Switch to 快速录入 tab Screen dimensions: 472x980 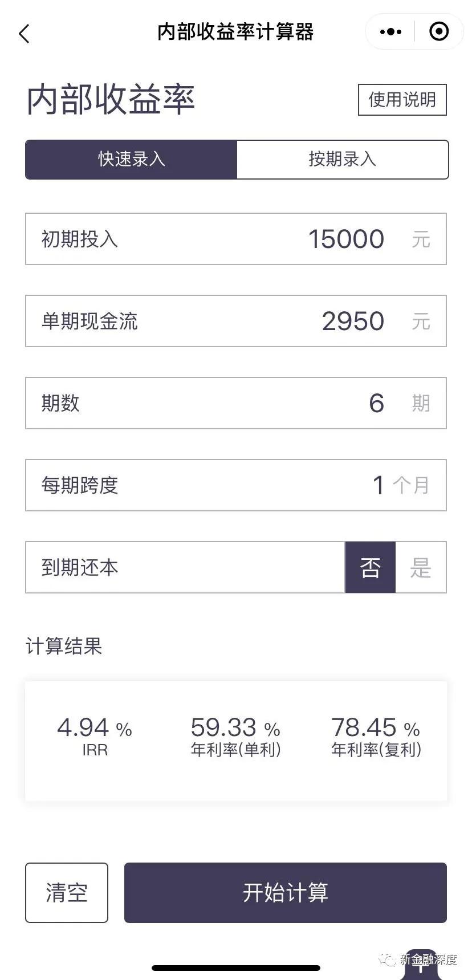point(131,159)
